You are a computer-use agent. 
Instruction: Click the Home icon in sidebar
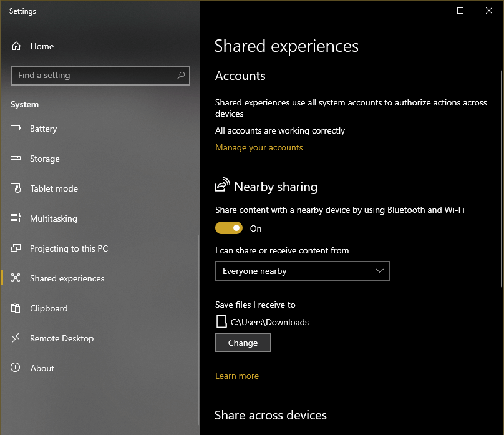click(x=16, y=46)
